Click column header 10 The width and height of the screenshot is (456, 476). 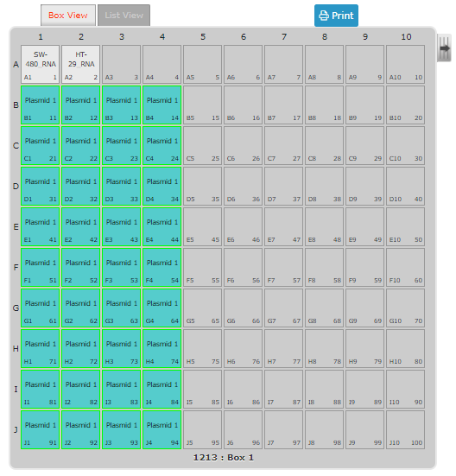406,37
